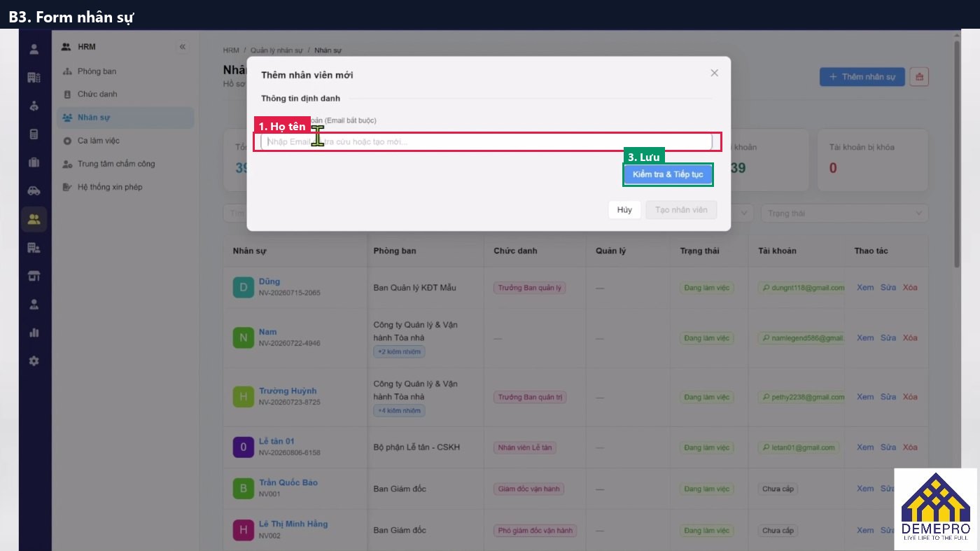Click the 0 avatar of Lễ tân 01

coord(243,447)
